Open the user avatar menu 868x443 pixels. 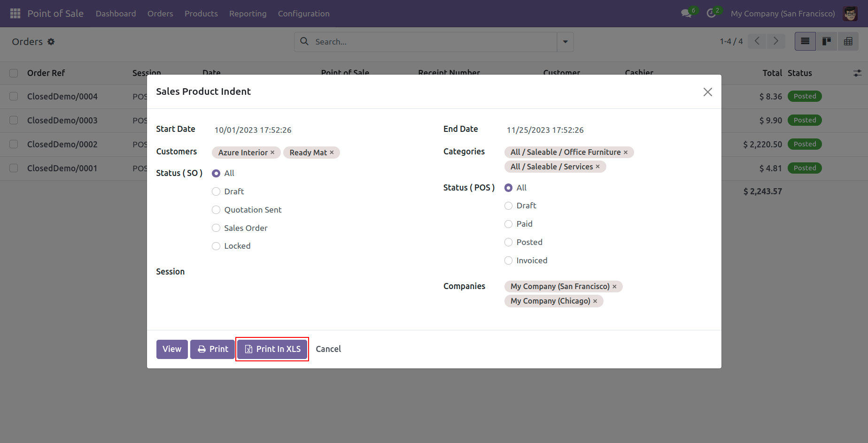[850, 14]
